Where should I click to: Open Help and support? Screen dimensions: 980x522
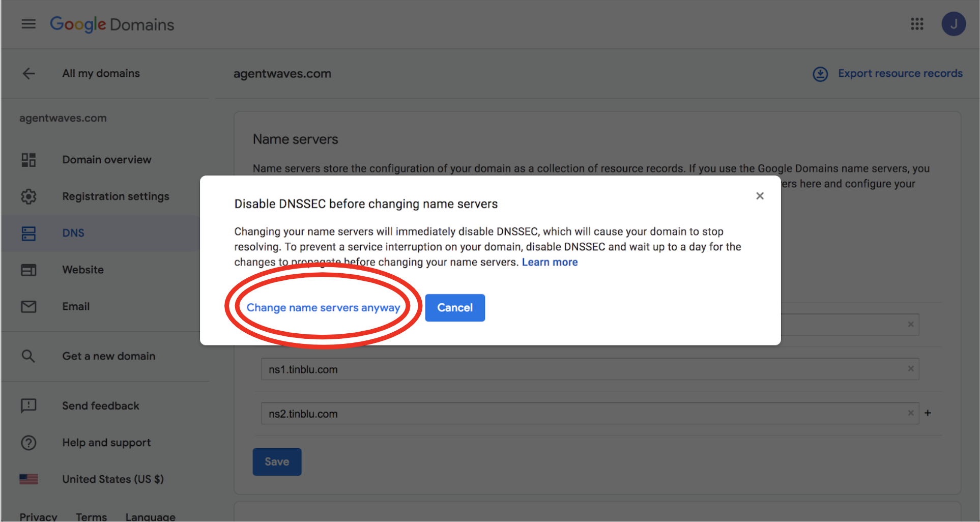click(106, 443)
